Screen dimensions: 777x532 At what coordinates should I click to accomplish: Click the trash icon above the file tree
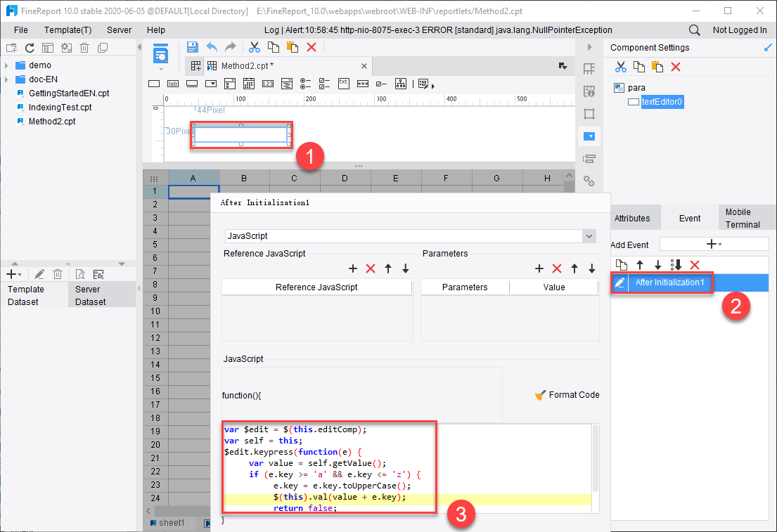(x=84, y=48)
